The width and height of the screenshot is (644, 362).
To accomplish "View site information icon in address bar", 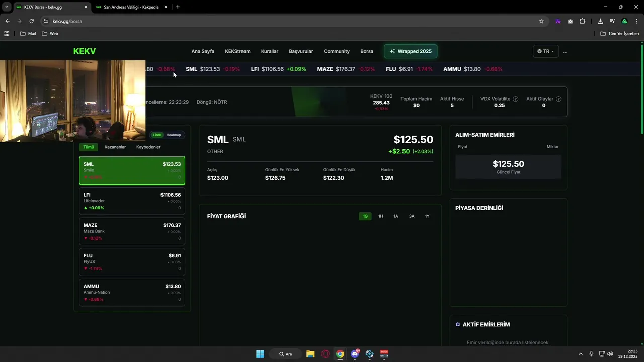I will point(46,21).
